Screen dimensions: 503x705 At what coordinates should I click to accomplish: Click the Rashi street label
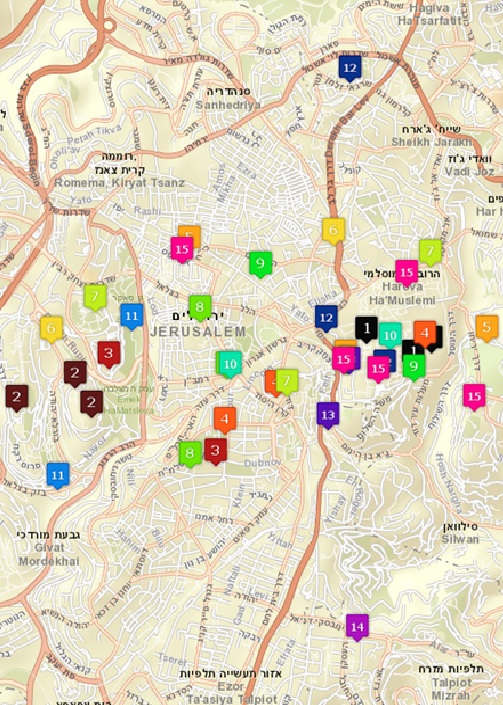[x=147, y=210]
